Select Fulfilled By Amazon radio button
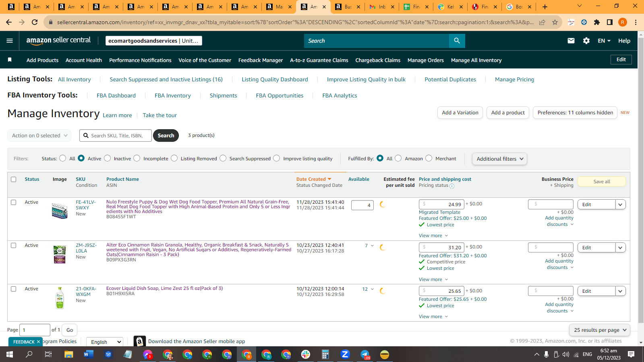 point(398,158)
